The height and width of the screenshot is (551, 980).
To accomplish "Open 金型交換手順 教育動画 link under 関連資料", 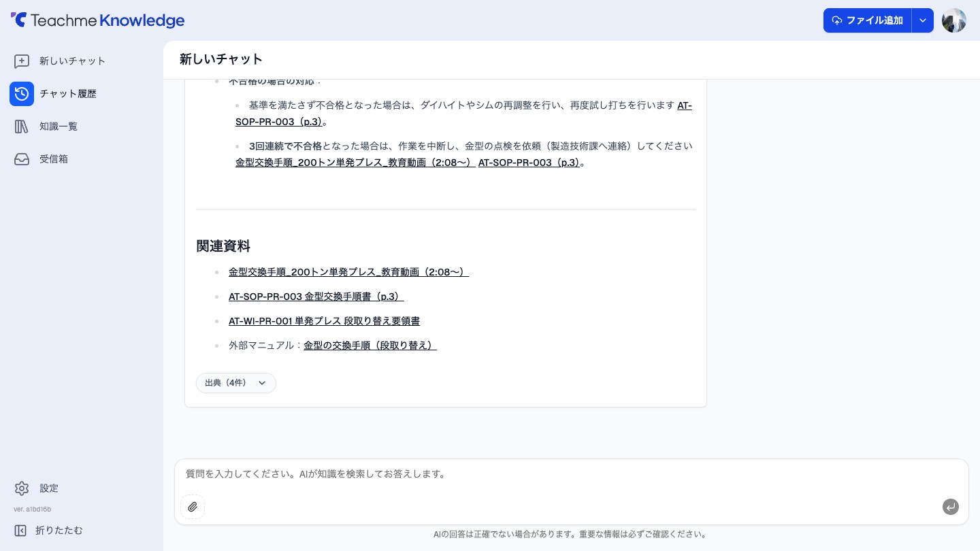I will [x=348, y=272].
